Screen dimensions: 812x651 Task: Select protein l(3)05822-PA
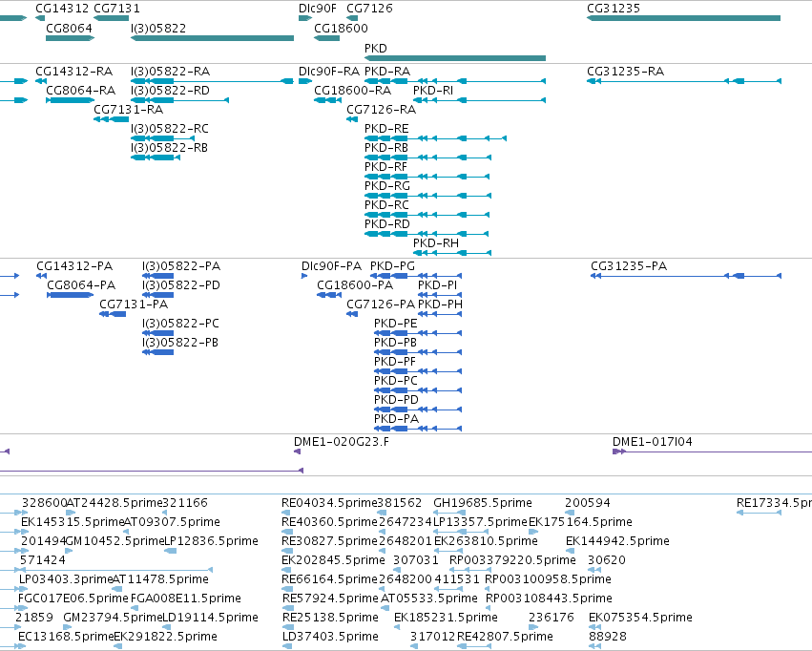point(181,266)
